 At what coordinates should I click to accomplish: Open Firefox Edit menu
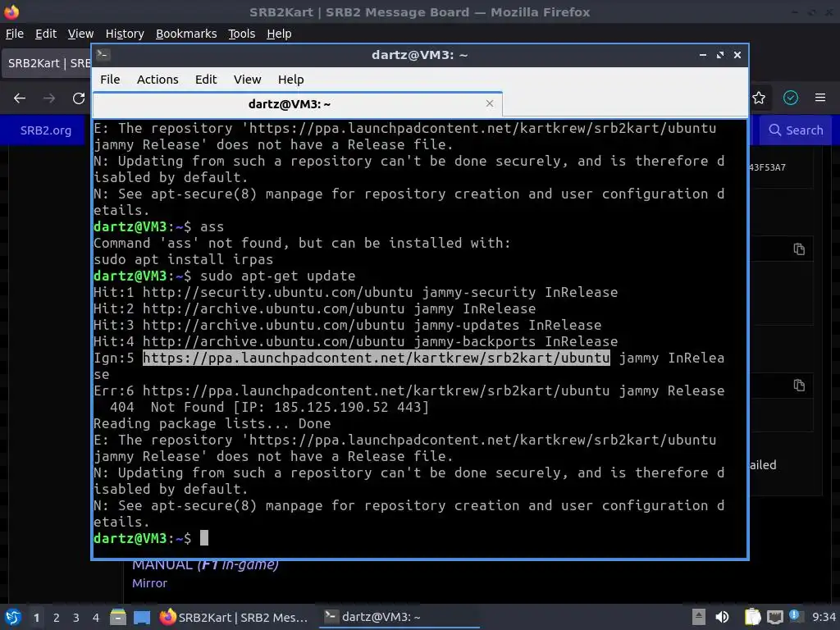(x=46, y=34)
